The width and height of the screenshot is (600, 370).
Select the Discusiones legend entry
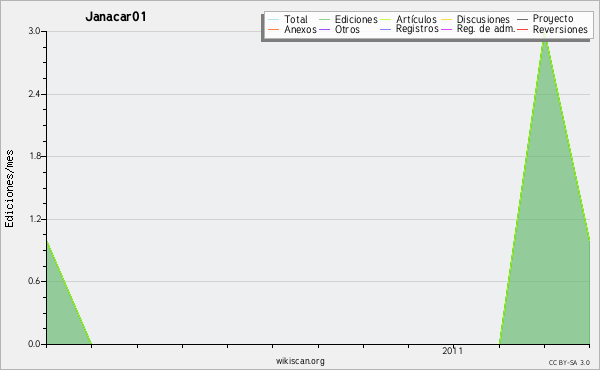(x=476, y=19)
